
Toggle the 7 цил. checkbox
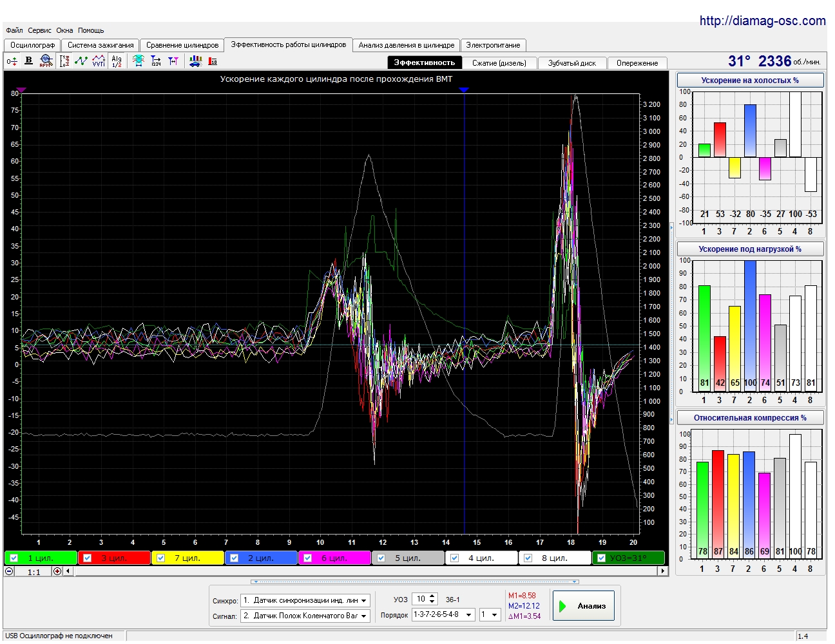tap(161, 558)
